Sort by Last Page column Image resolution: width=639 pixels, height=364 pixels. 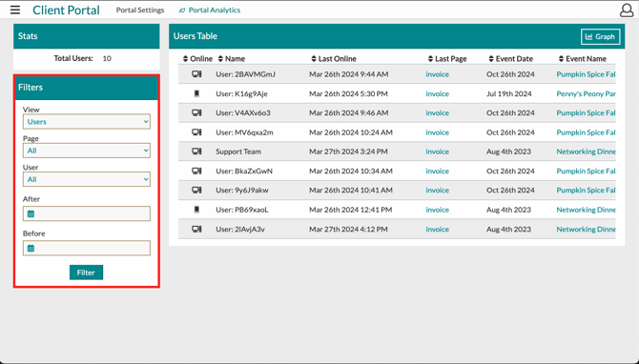(x=447, y=59)
